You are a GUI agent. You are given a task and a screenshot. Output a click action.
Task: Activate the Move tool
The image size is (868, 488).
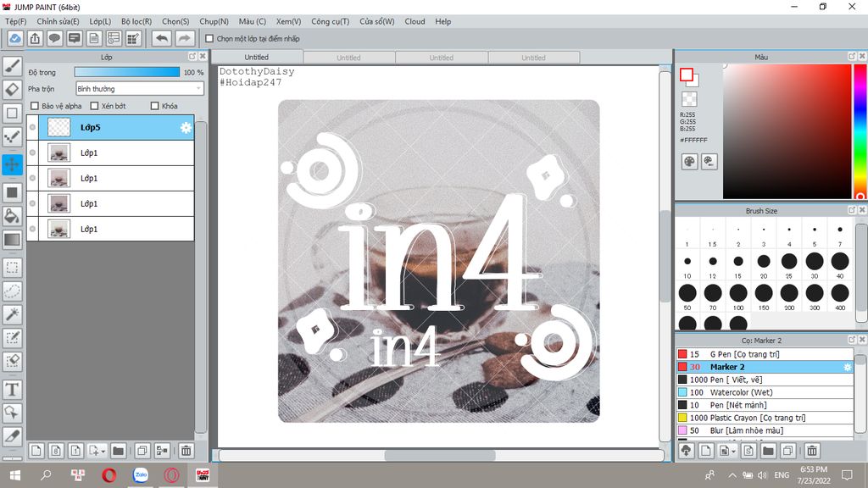(12, 164)
